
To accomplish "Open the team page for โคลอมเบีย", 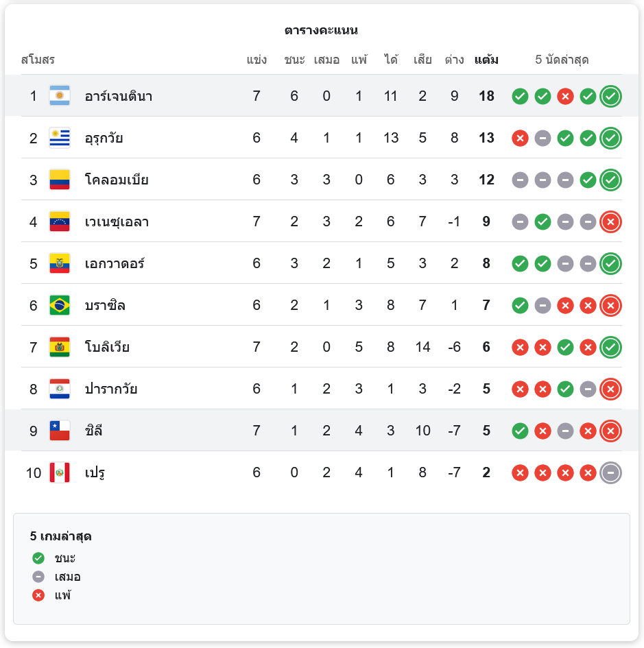I will [x=117, y=180].
